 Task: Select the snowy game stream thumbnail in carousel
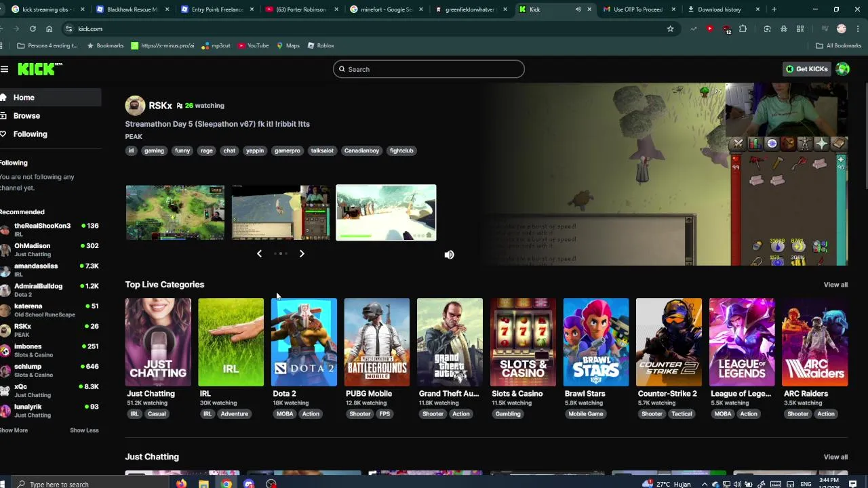[x=386, y=213]
